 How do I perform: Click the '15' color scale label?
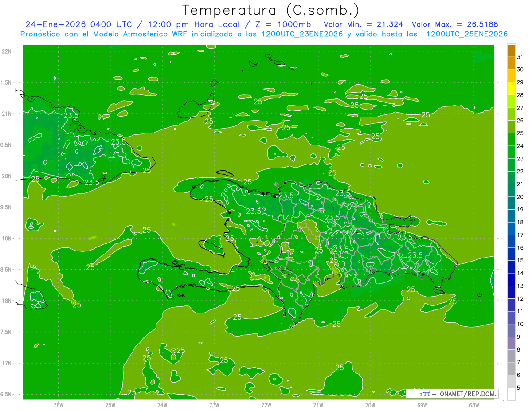[520, 260]
